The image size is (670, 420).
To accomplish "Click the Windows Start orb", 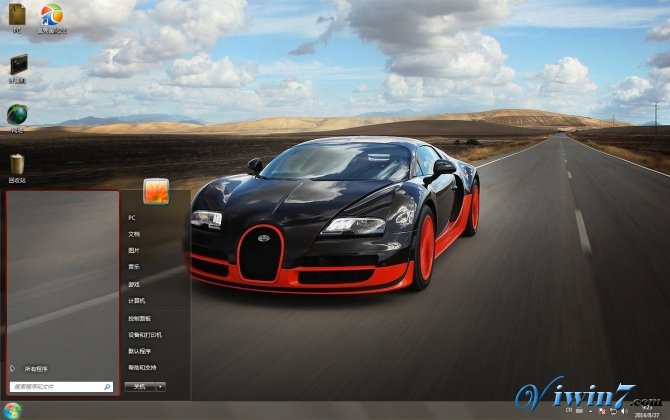I will (12, 411).
